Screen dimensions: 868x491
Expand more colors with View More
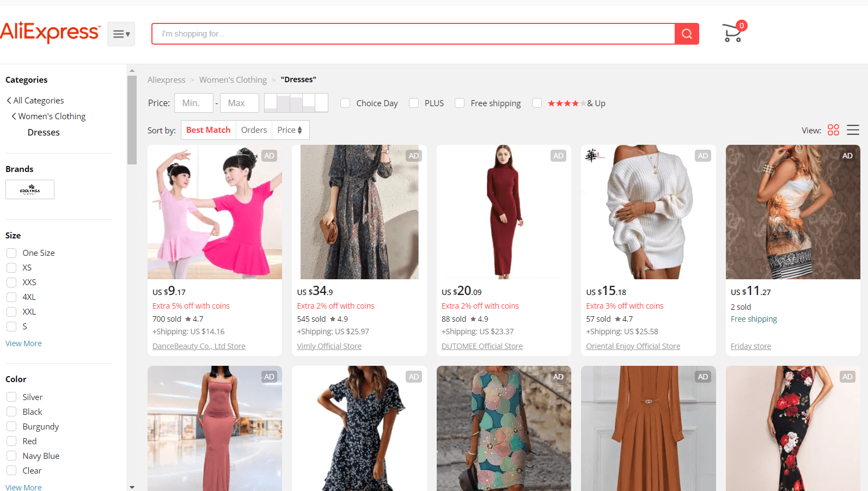(23, 487)
